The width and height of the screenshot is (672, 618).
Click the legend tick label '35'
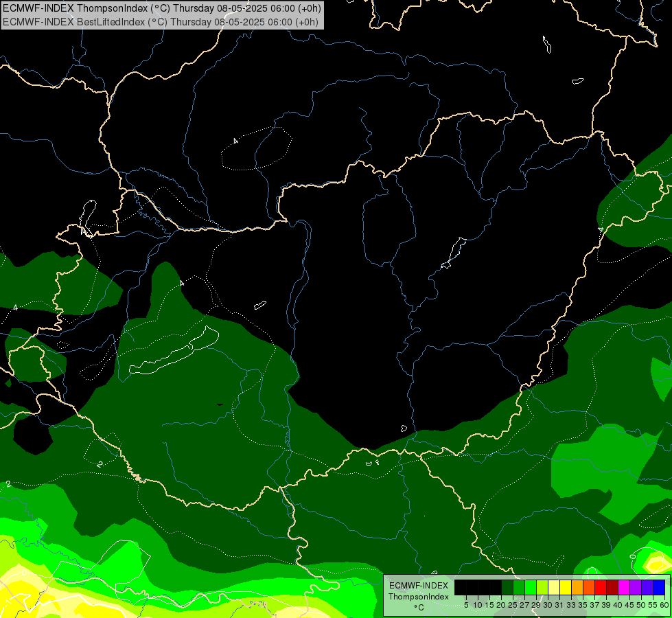click(583, 605)
